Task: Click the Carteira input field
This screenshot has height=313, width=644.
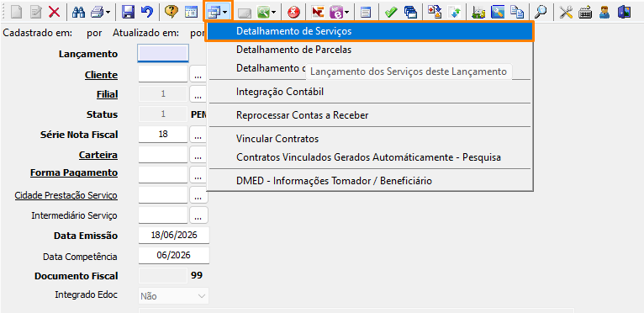Action: 163,155
